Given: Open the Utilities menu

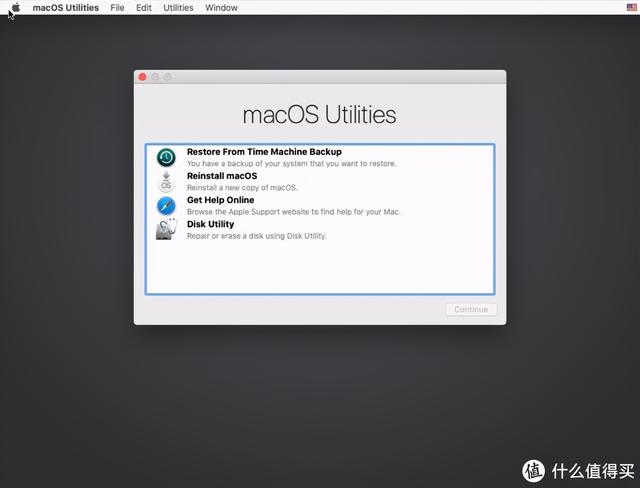Looking at the screenshot, I should (x=178, y=8).
